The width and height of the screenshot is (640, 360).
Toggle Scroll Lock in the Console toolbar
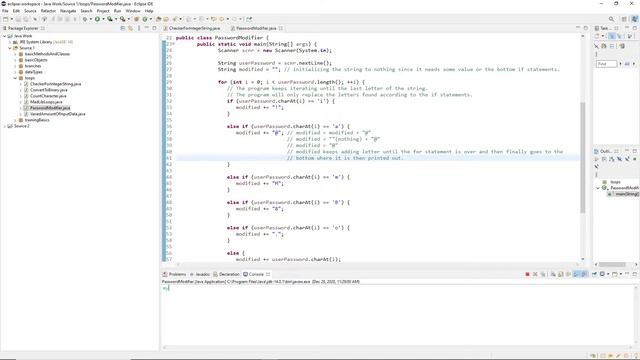(560, 274)
